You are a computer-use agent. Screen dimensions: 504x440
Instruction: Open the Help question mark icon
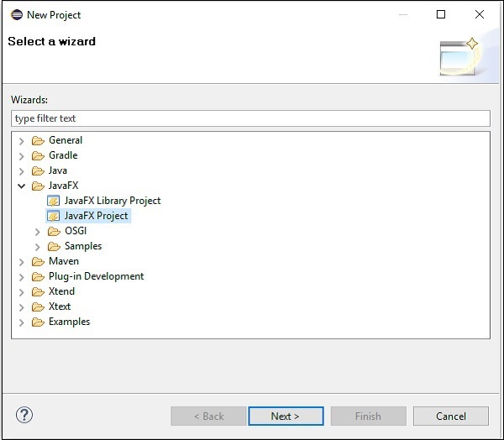click(24, 415)
